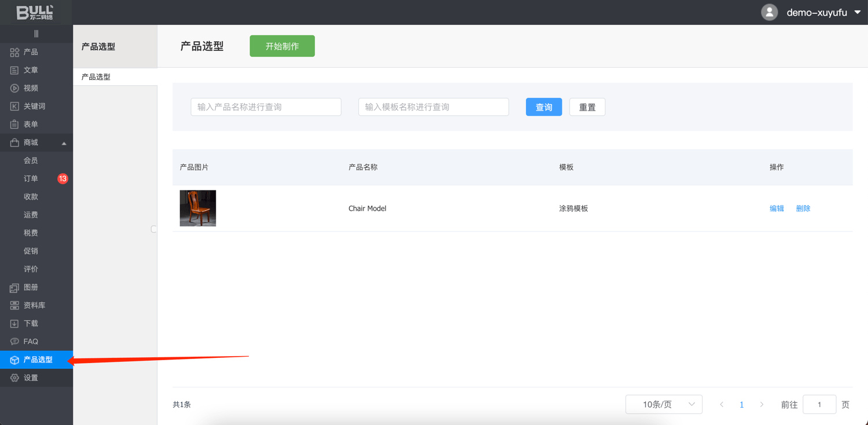Screen dimensions: 868x425
Task: Open 订单 orders menu item
Action: tap(31, 178)
